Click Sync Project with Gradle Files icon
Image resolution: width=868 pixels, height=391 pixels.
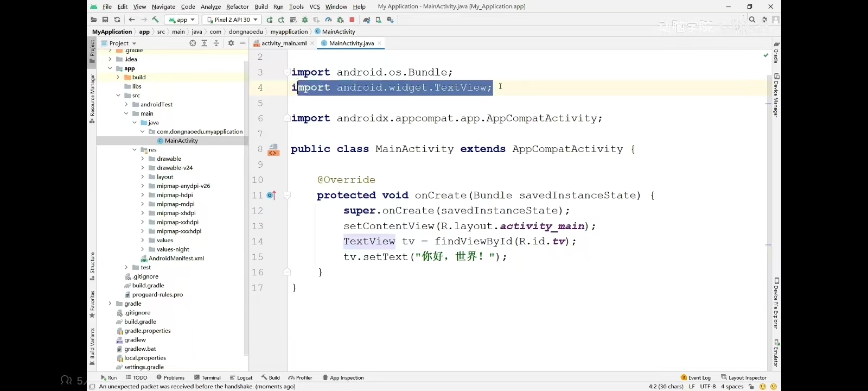367,20
